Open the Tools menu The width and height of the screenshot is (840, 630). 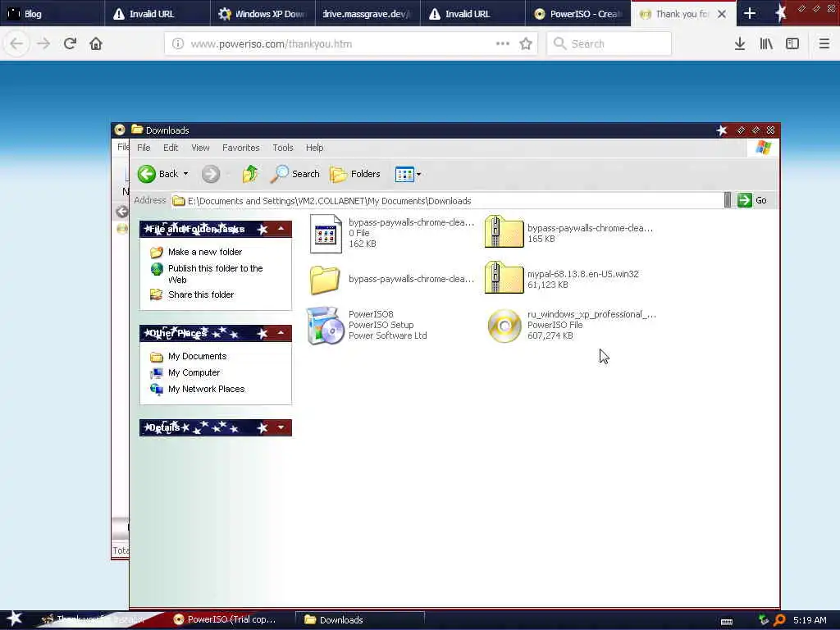(x=282, y=148)
